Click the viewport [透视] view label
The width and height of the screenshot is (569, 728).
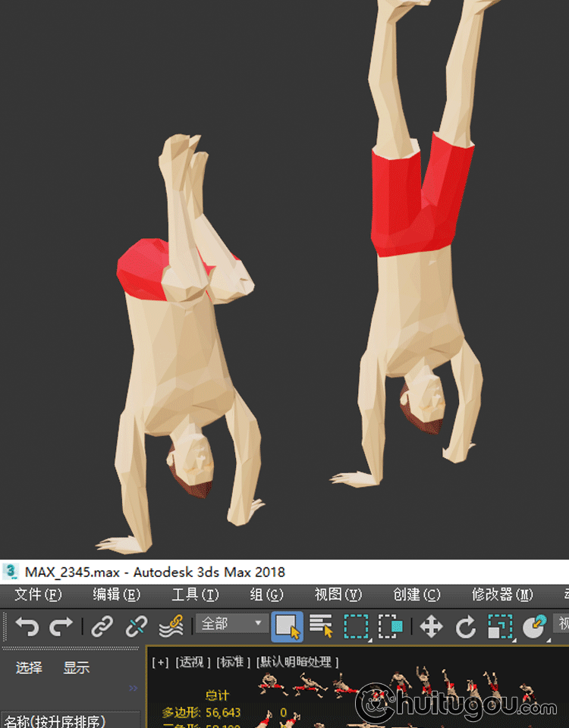[192, 661]
